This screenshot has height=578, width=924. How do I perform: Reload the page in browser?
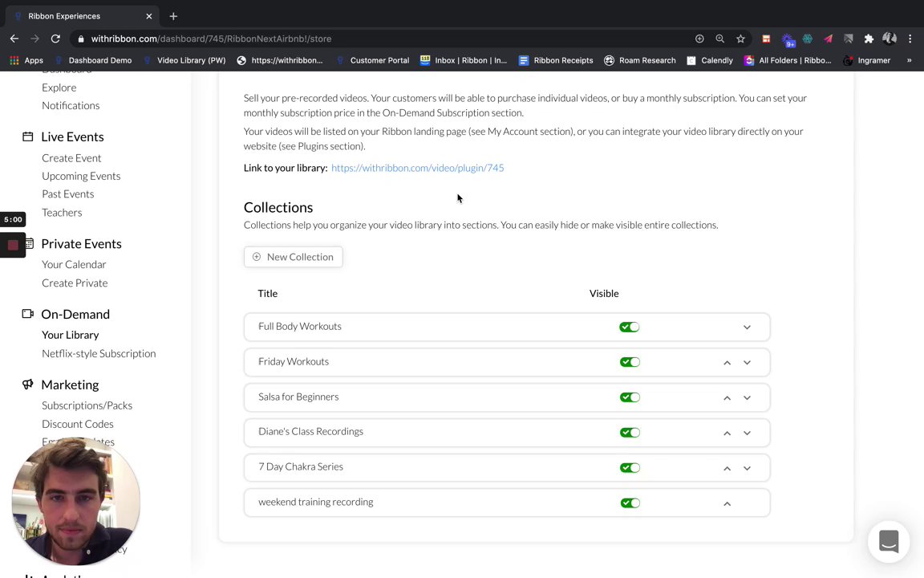pos(55,39)
